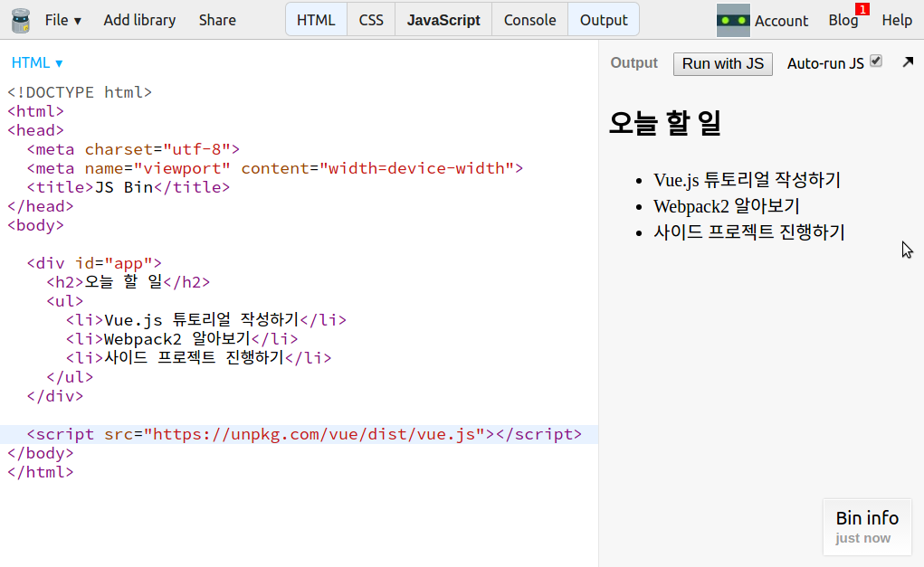924x567 pixels.
Task: Open the Help link
Action: tap(897, 20)
